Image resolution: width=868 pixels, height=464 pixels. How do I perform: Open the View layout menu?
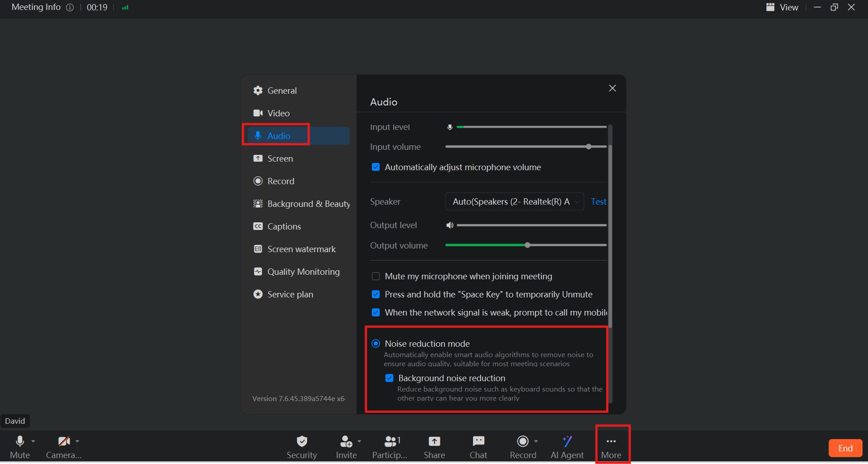click(782, 7)
